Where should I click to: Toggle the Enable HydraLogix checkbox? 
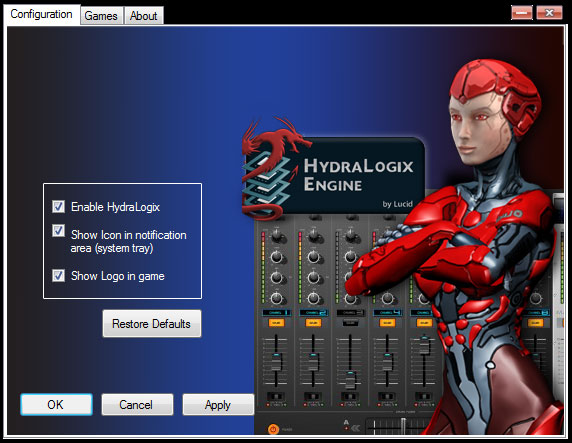(58, 207)
